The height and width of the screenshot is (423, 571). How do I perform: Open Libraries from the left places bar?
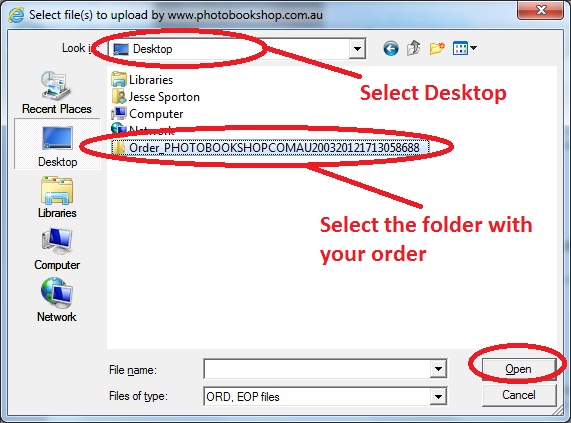click(57, 197)
